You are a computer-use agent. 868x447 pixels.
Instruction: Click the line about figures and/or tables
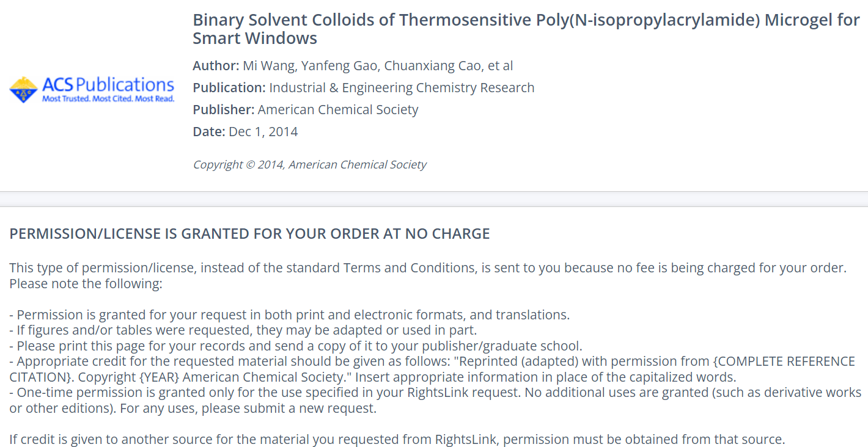(243, 330)
